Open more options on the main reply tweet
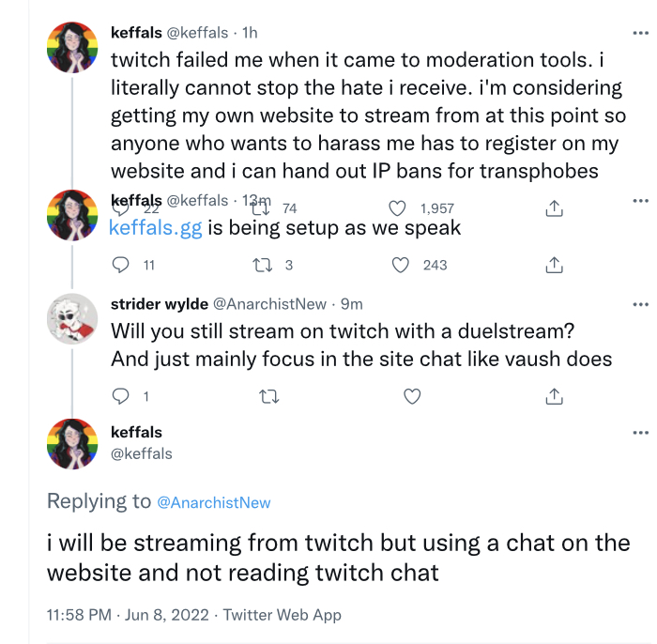Image resolution: width=657 pixels, height=644 pixels. point(640,433)
